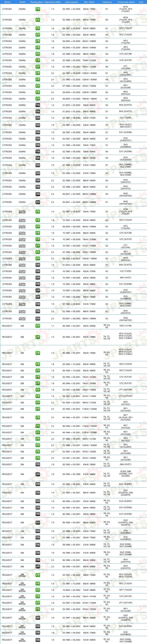This screenshot has width=147, height=644.
Task: Click PB fuel icon in Xsara 1.4 N0 03.1998 row
Action: (38, 20)
